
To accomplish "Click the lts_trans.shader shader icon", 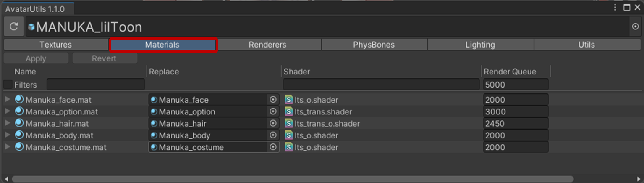I will 288,112.
